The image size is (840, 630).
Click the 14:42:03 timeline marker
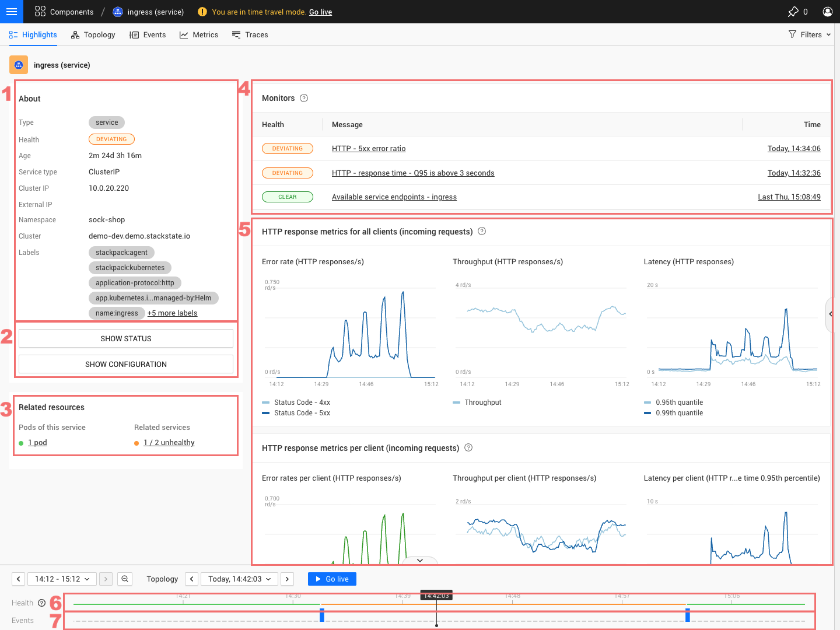tap(436, 596)
